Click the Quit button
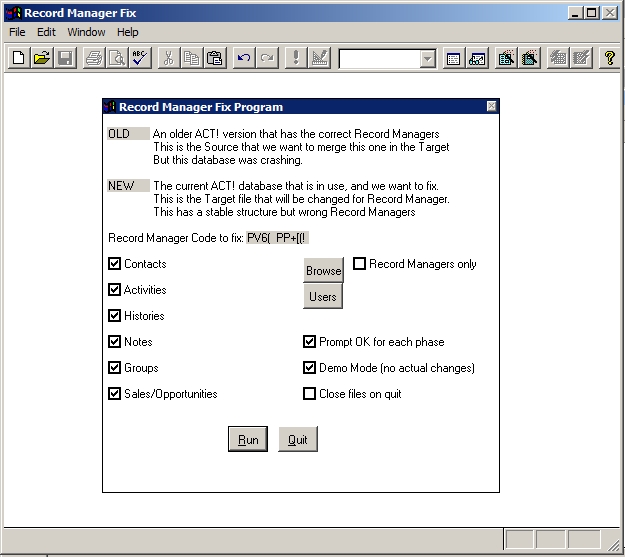The width and height of the screenshot is (625, 557). coord(298,439)
